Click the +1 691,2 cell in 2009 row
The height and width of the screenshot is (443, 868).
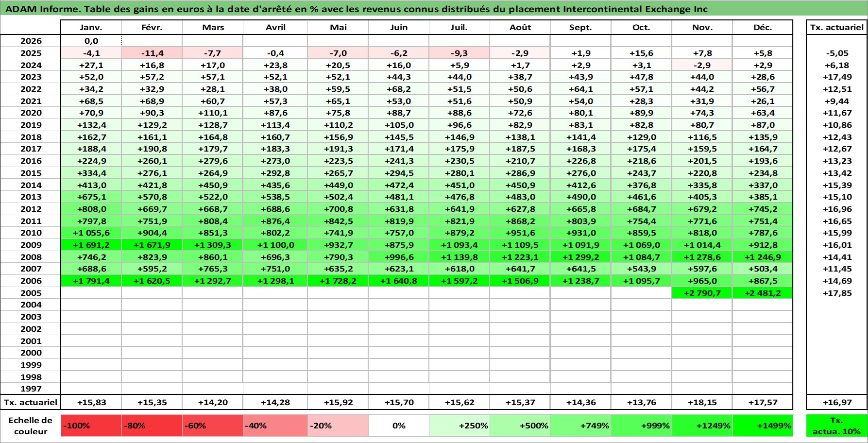[91, 245]
